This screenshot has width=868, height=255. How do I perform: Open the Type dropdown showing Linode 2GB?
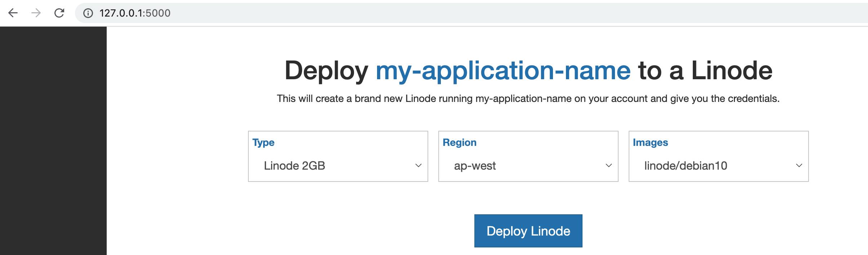point(337,166)
